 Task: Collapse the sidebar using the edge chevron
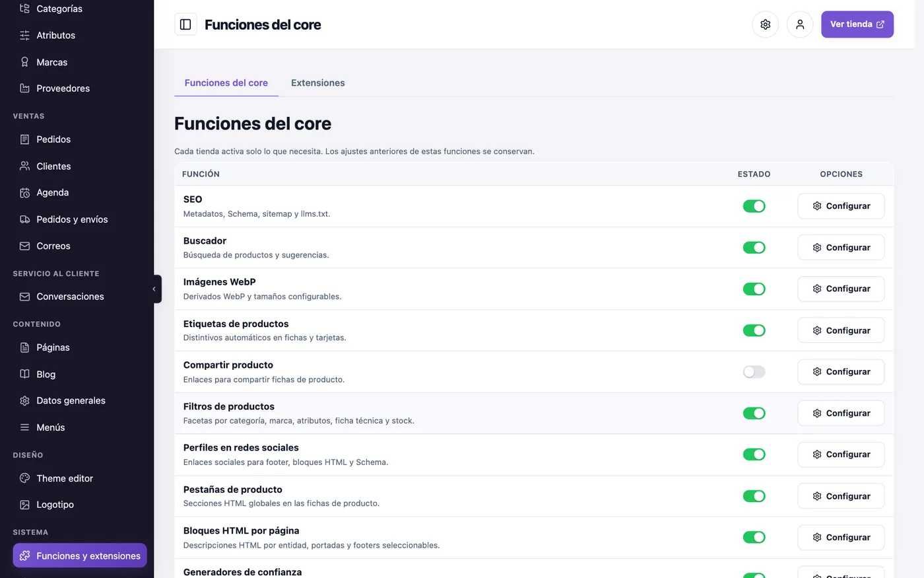156,289
